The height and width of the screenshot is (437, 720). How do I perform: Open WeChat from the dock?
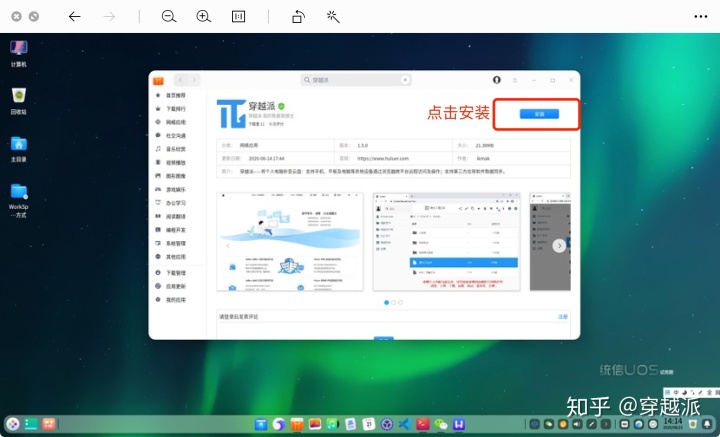[441, 424]
